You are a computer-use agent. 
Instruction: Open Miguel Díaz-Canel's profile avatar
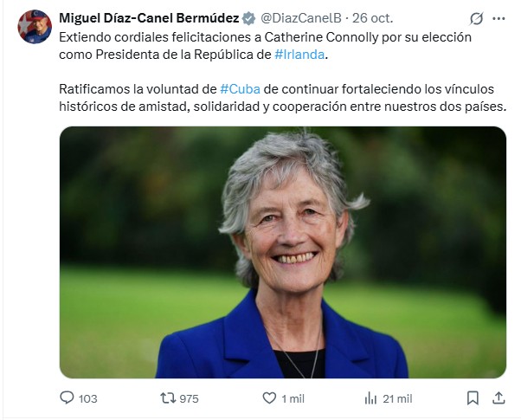(x=35, y=27)
